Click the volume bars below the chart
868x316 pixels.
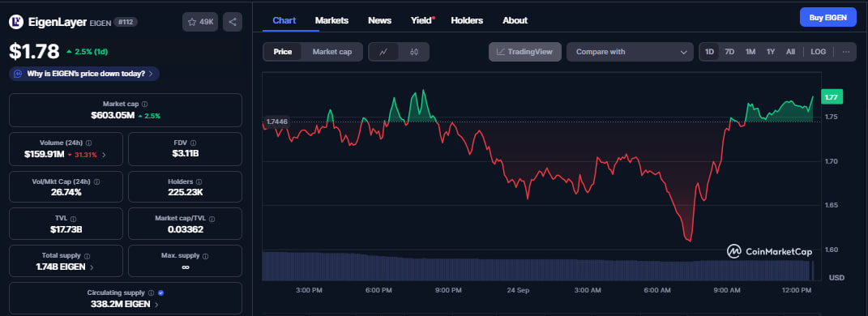[x=538, y=267]
